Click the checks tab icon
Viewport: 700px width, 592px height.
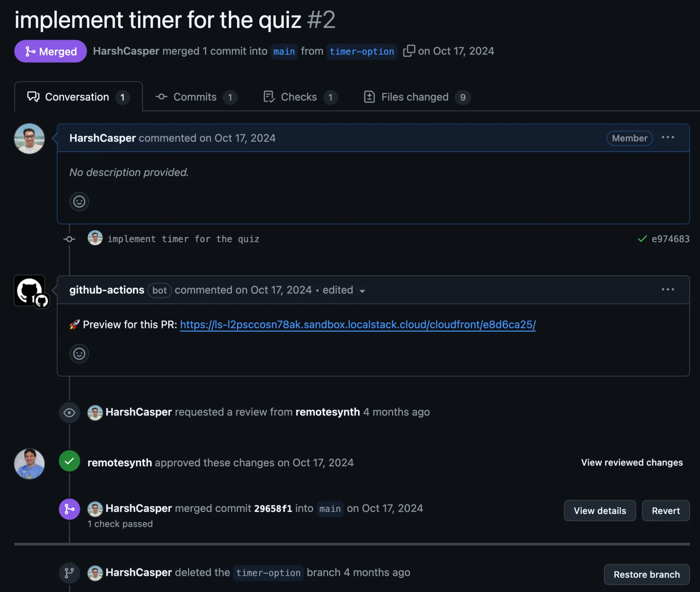coord(269,96)
